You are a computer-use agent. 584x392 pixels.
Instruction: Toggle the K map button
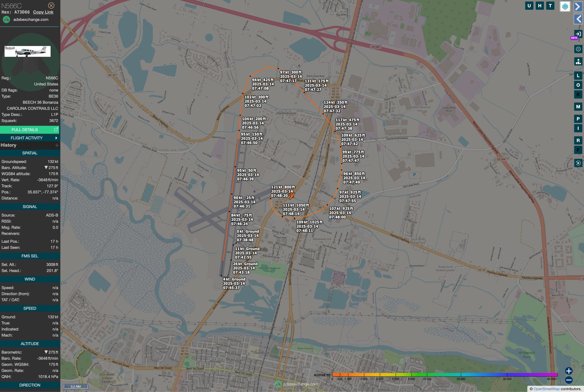pos(578,95)
